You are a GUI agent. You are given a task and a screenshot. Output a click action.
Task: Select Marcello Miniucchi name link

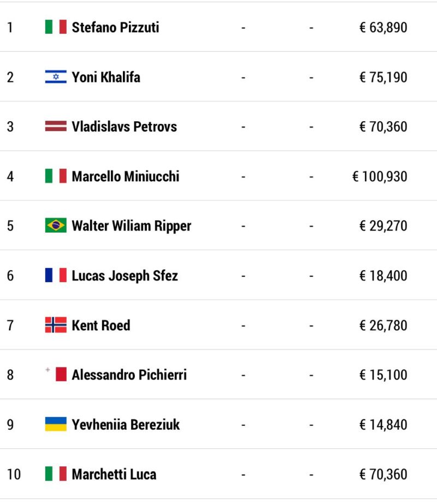click(126, 176)
